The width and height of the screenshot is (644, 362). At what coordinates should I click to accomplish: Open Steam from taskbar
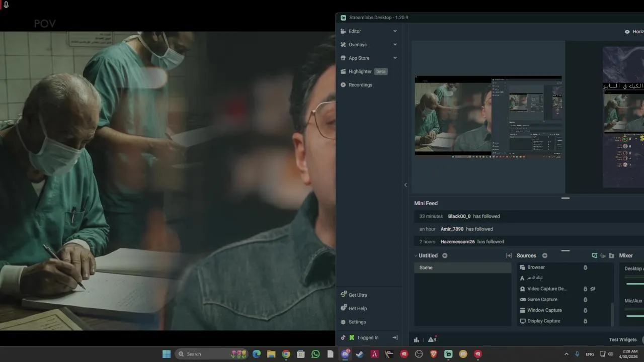[360, 354]
